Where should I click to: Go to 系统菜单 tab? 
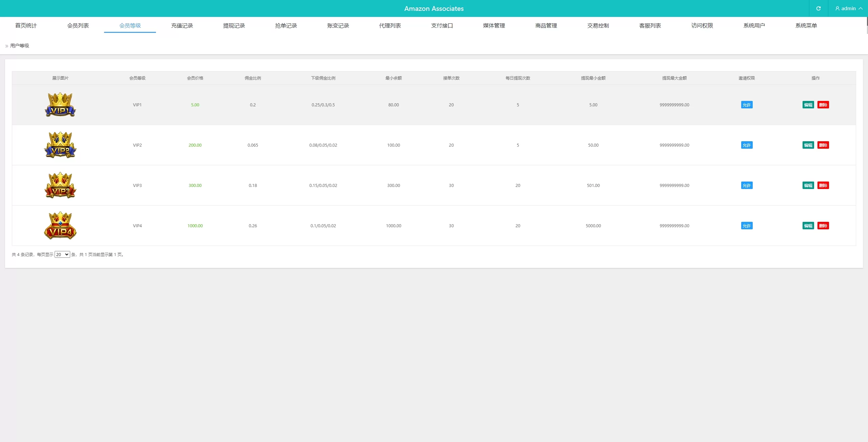806,26
